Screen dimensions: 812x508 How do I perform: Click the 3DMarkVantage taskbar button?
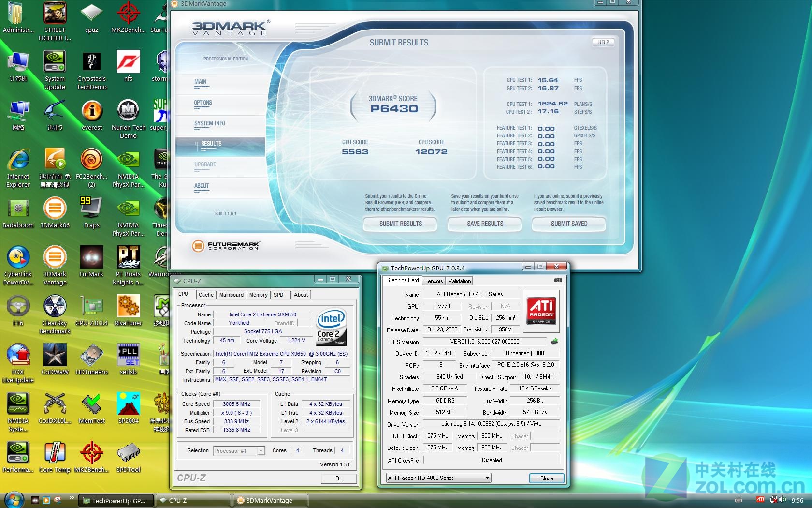pyautogui.click(x=271, y=501)
